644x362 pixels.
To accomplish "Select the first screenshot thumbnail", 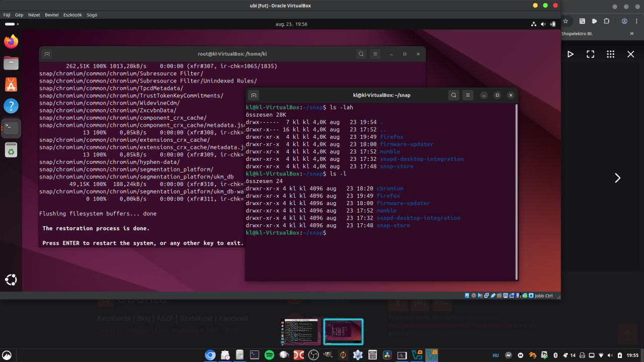I will 302,331.
